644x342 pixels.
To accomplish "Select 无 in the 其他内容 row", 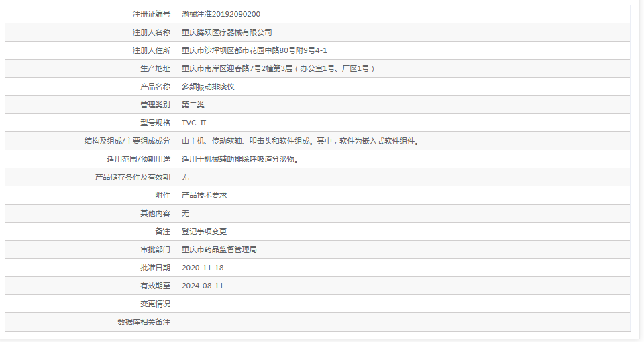I will click(185, 213).
